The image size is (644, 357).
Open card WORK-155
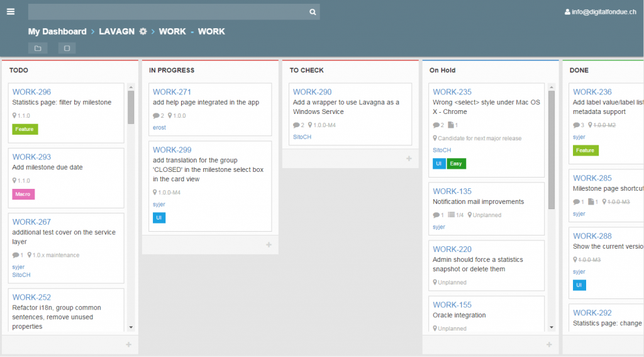452,304
